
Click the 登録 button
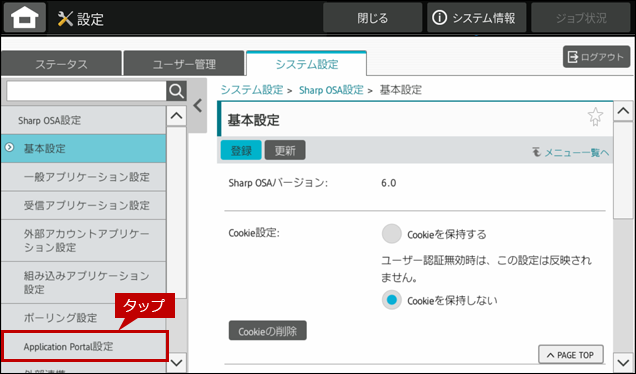tap(241, 150)
